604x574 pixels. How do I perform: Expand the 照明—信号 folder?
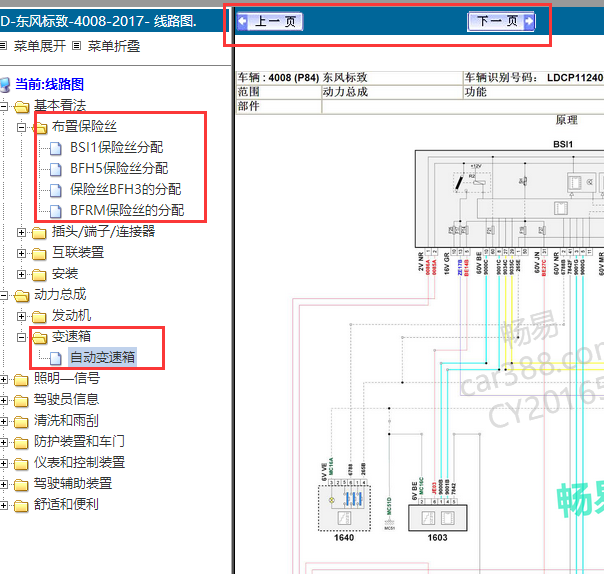3,379
